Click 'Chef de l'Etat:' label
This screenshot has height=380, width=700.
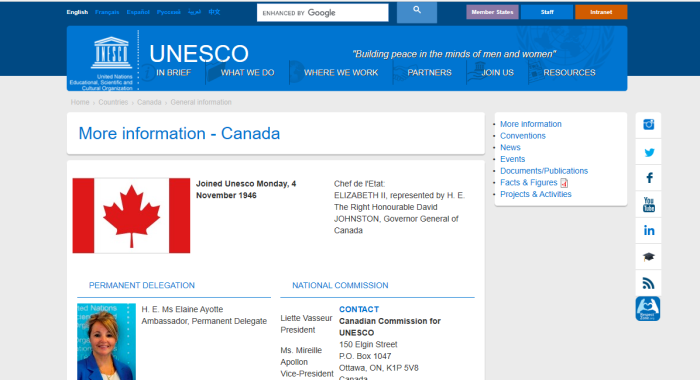coord(359,184)
